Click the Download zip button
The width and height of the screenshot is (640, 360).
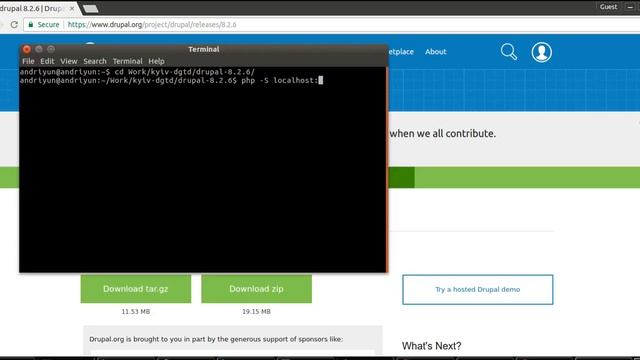coord(256,289)
